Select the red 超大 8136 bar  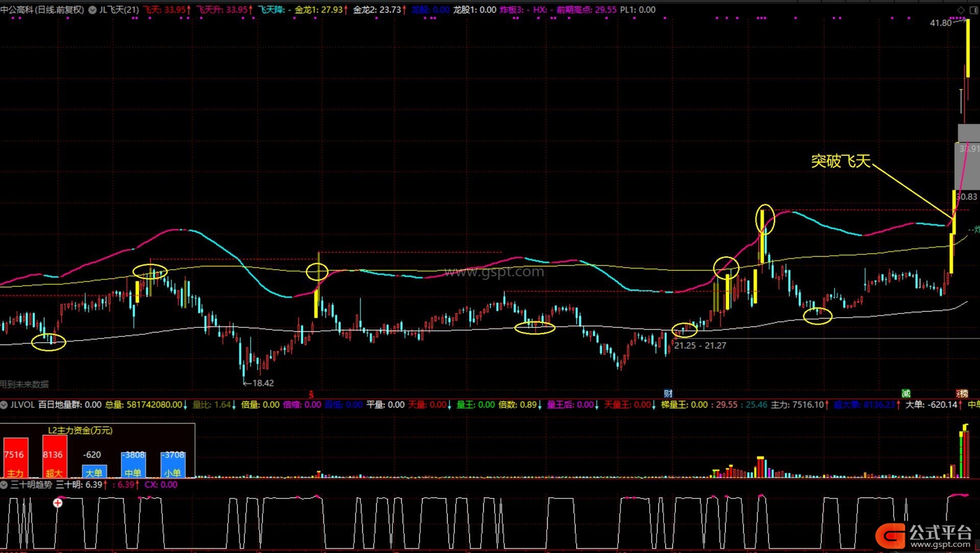pos(54,456)
